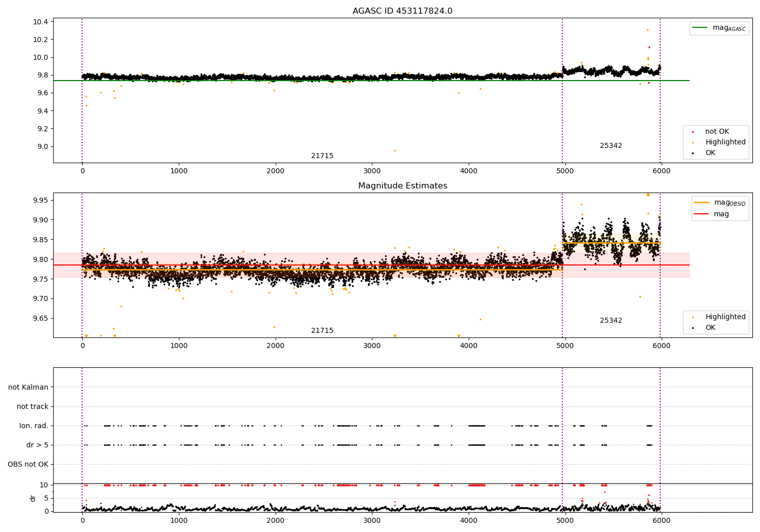The height and width of the screenshot is (532, 760).
Task: Click obsid label '25342' in the top plot
Action: (611, 146)
